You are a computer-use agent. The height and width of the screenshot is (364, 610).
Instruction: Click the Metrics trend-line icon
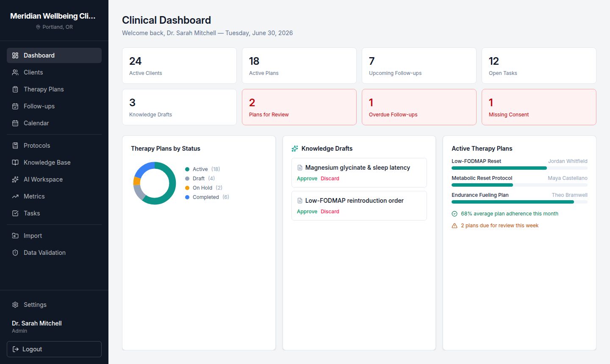[15, 196]
